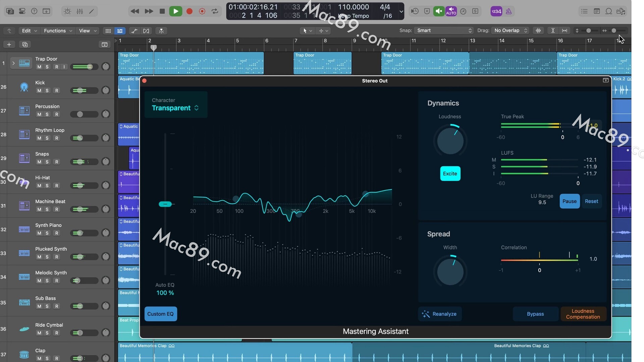Open the Character Transparent dropdown
Viewport: 644px width, 362px height.
175,108
